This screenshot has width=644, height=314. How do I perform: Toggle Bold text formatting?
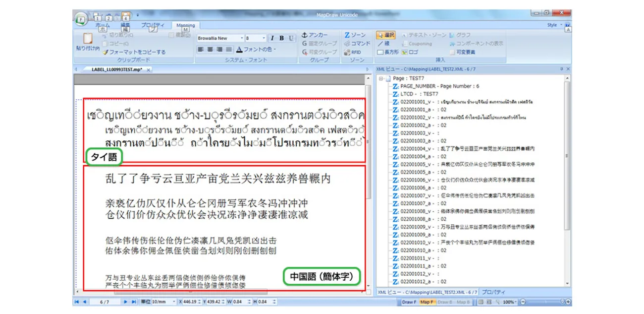tap(281, 38)
